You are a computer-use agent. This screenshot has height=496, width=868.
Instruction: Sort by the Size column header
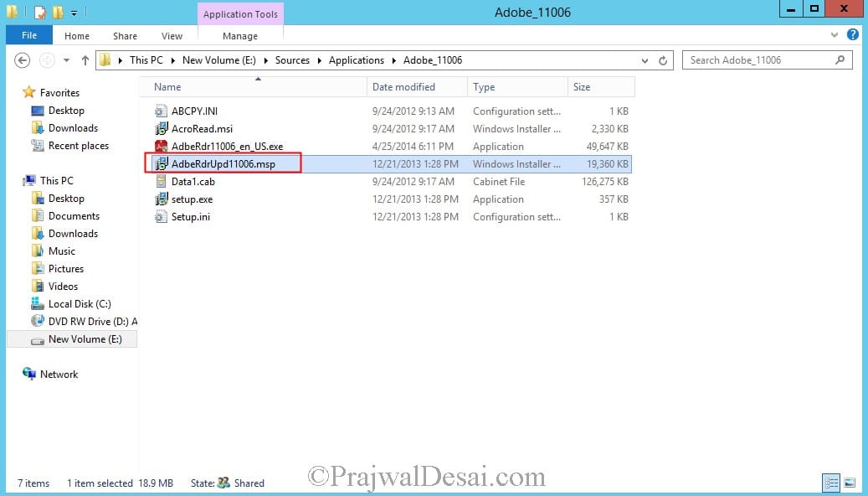[x=601, y=87]
